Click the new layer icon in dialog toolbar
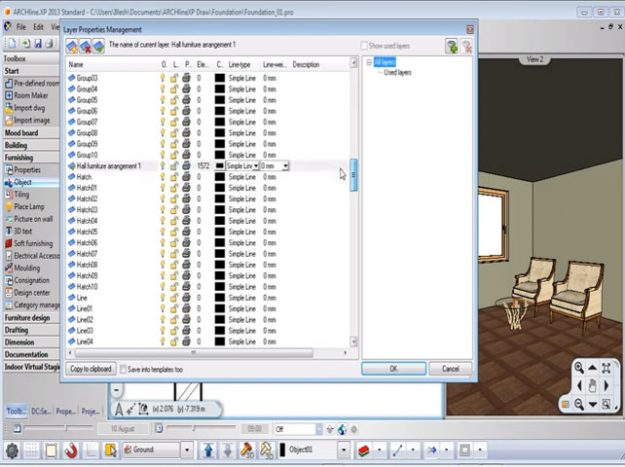625x467 pixels. click(x=73, y=46)
